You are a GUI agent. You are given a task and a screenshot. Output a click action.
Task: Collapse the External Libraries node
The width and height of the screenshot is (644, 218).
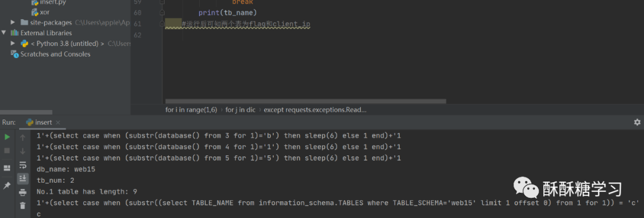4,33
